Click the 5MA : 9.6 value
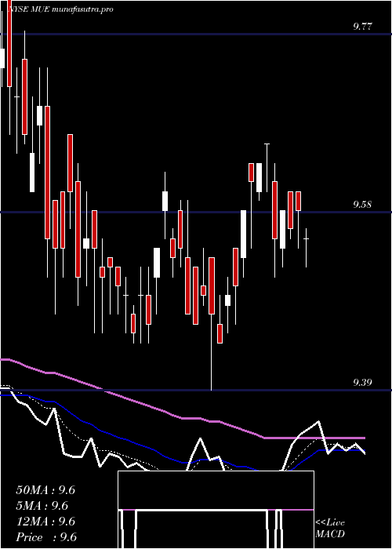Viewport: 392px width, 549px height. pos(42,506)
